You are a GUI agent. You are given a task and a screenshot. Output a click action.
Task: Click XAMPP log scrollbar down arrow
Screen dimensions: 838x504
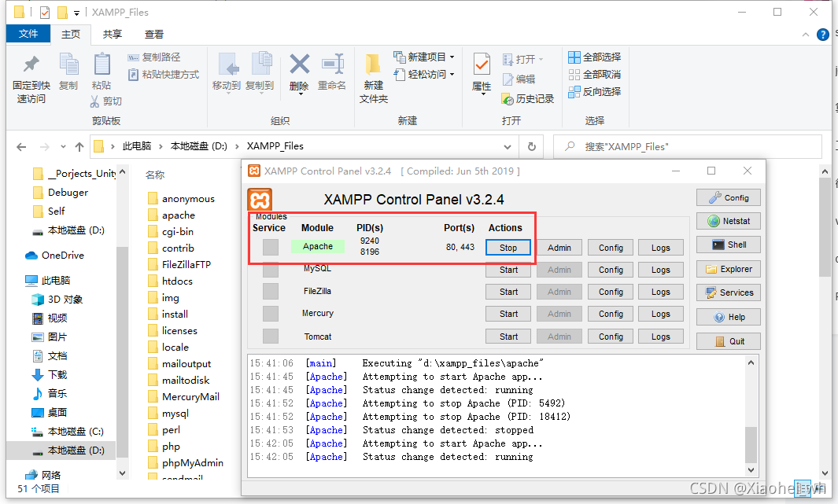click(751, 470)
